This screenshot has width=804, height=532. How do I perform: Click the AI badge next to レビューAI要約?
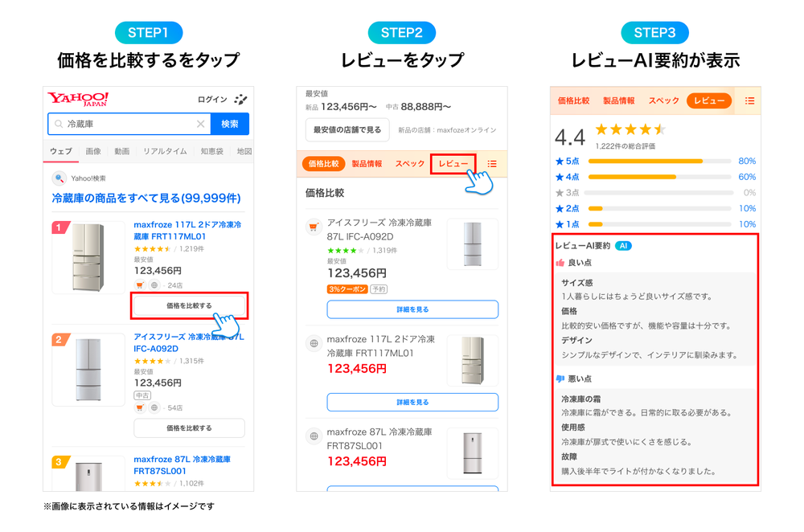pyautogui.click(x=623, y=245)
